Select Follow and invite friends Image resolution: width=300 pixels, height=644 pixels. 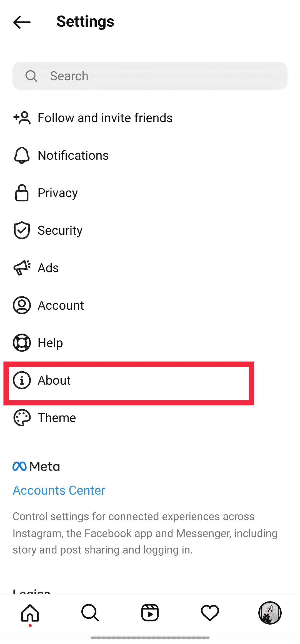(105, 118)
